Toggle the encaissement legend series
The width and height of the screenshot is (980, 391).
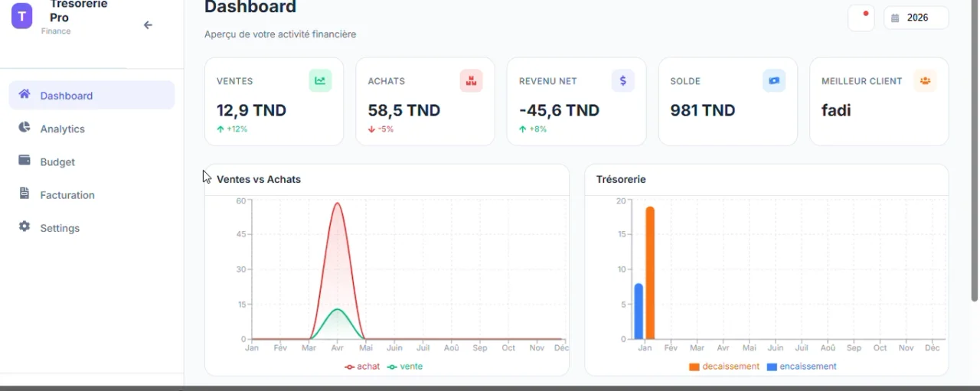pyautogui.click(x=802, y=367)
